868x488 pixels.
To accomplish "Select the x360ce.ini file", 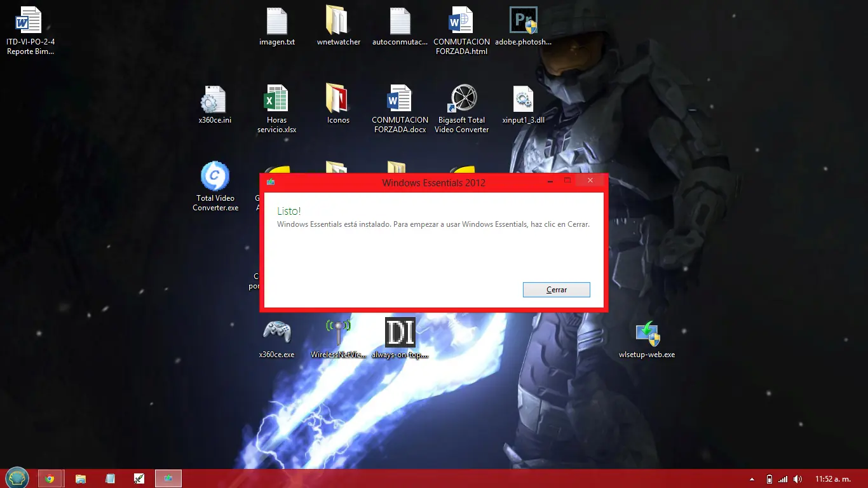I will (214, 105).
